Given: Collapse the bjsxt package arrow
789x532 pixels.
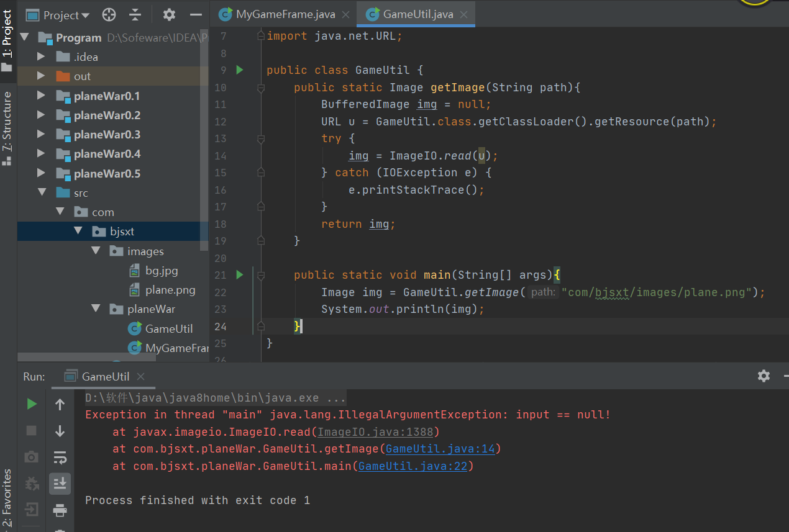Looking at the screenshot, I should coord(78,231).
